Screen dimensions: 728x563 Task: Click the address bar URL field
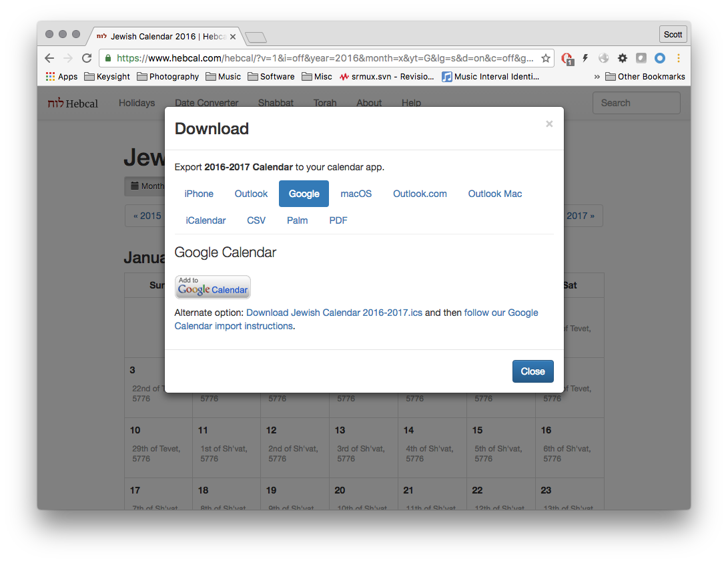coord(325,58)
